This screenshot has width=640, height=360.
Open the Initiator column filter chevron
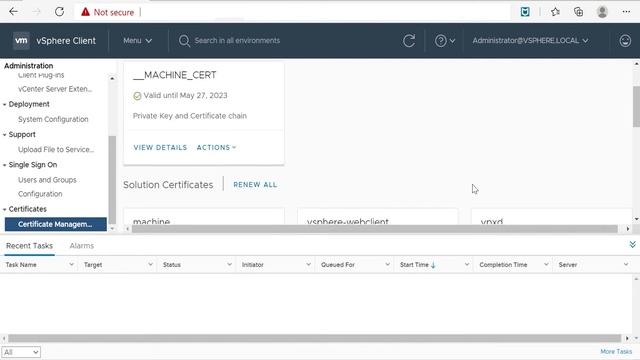[308, 264]
